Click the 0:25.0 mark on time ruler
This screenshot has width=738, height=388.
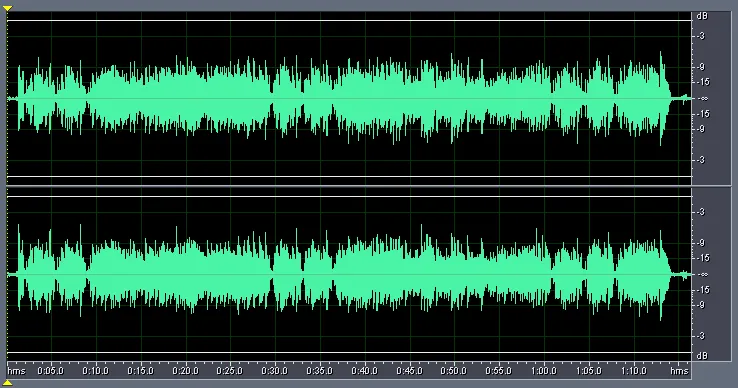[230, 371]
